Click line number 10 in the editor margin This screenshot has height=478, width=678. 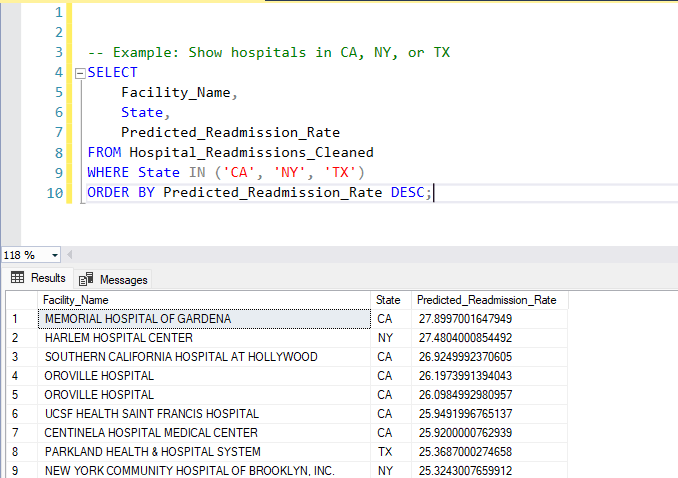point(55,193)
